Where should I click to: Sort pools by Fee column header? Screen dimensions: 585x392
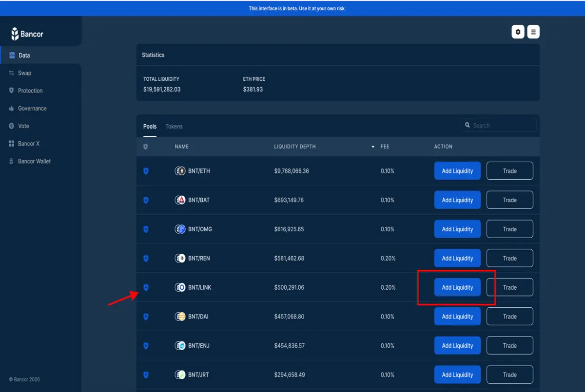click(x=385, y=147)
